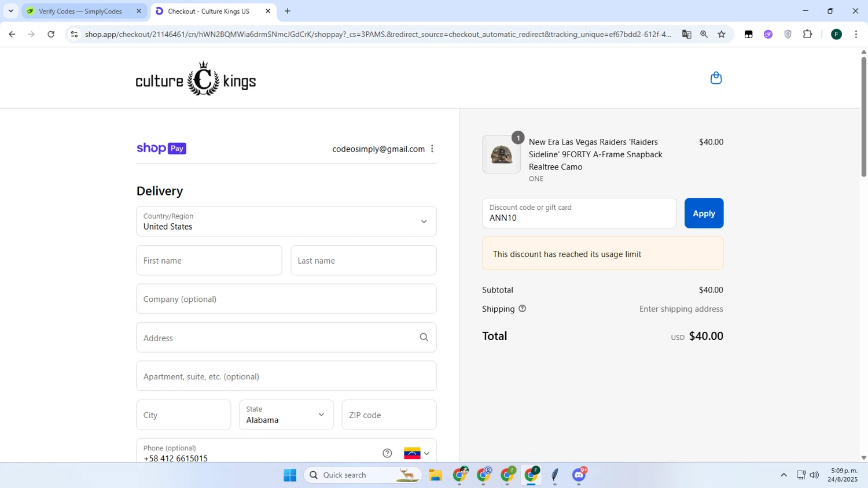Click the taskbar Quick search box

click(363, 475)
